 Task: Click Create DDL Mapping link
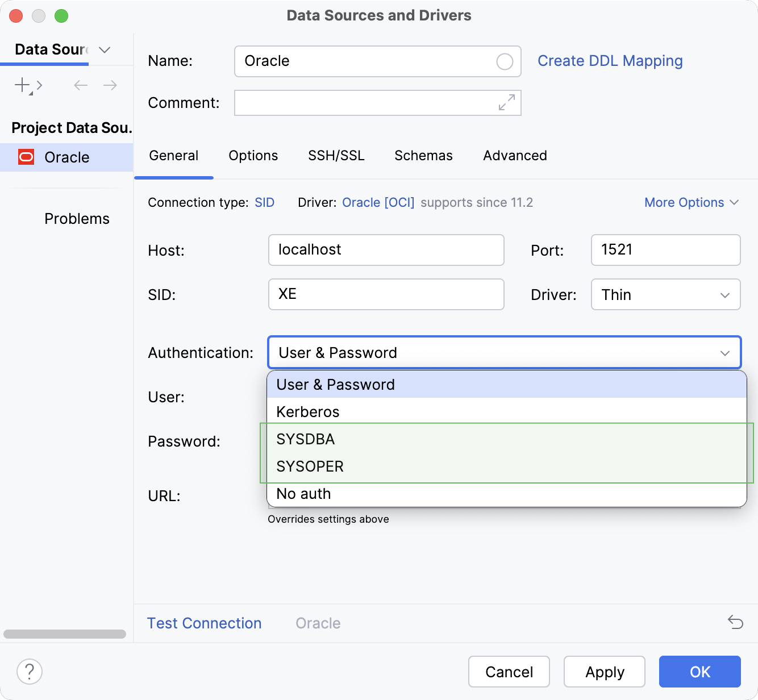pos(610,61)
